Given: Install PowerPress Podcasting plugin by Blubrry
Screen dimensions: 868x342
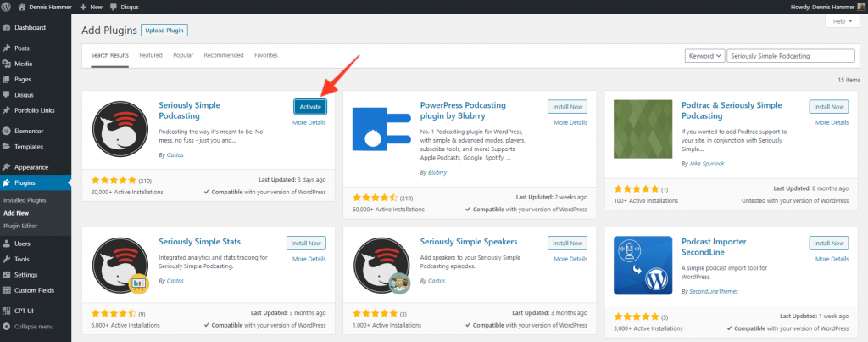Looking at the screenshot, I should coord(566,107).
